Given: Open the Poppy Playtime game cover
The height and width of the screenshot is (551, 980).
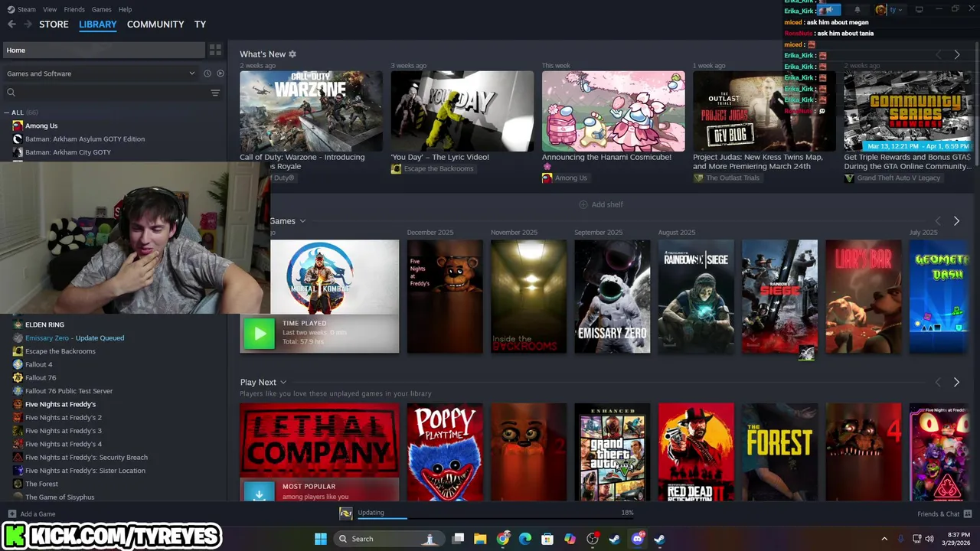Looking at the screenshot, I should coord(445,452).
